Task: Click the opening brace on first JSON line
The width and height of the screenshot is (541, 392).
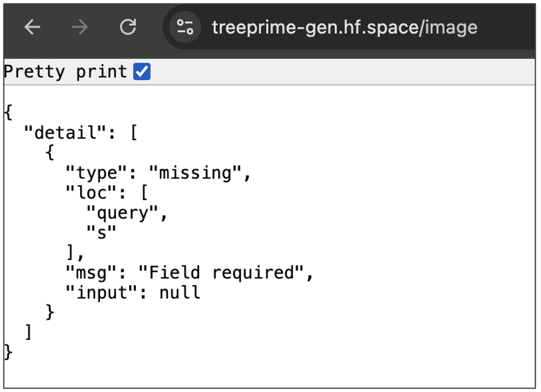Action: tap(8, 113)
